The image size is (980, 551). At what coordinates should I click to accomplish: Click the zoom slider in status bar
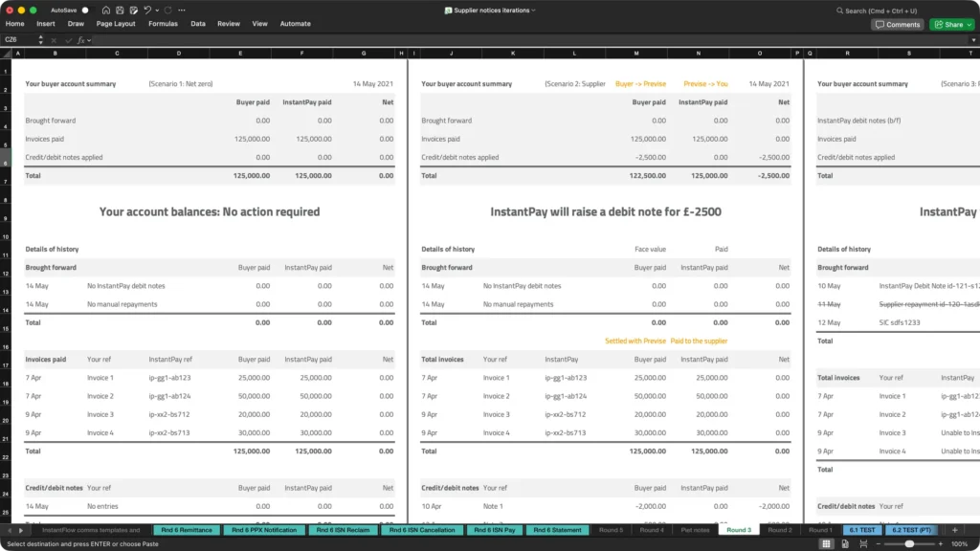click(x=909, y=543)
